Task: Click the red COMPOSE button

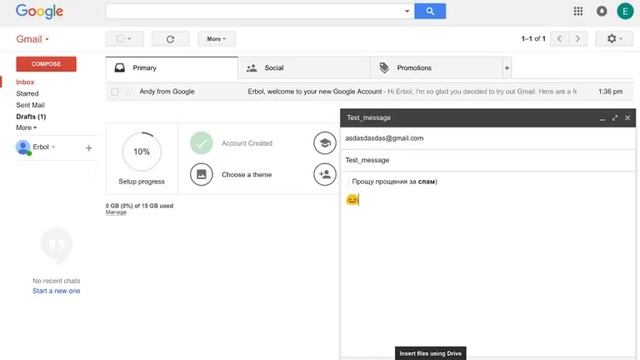Action: coord(46,64)
